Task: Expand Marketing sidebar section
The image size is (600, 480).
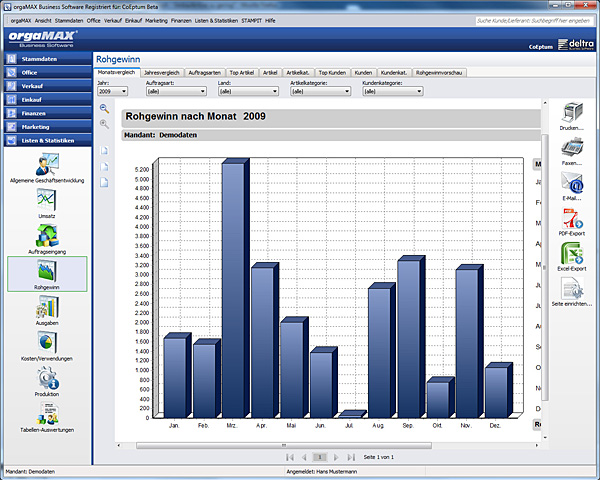Action: pos(48,127)
